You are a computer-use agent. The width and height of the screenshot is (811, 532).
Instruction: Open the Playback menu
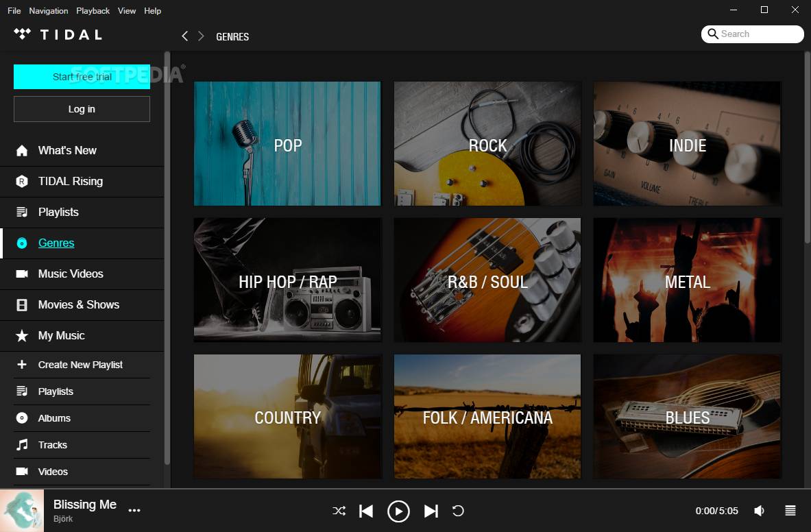click(93, 10)
